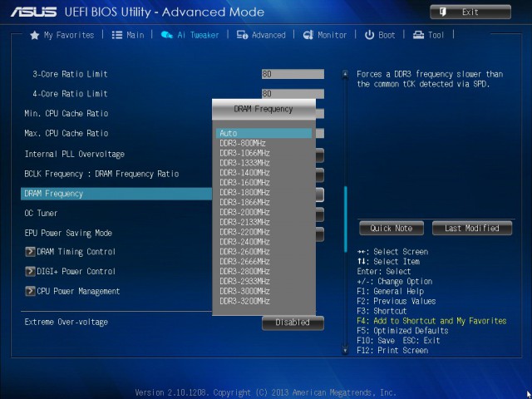Open the My Favorites tab
532x399 pixels.
[62, 35]
